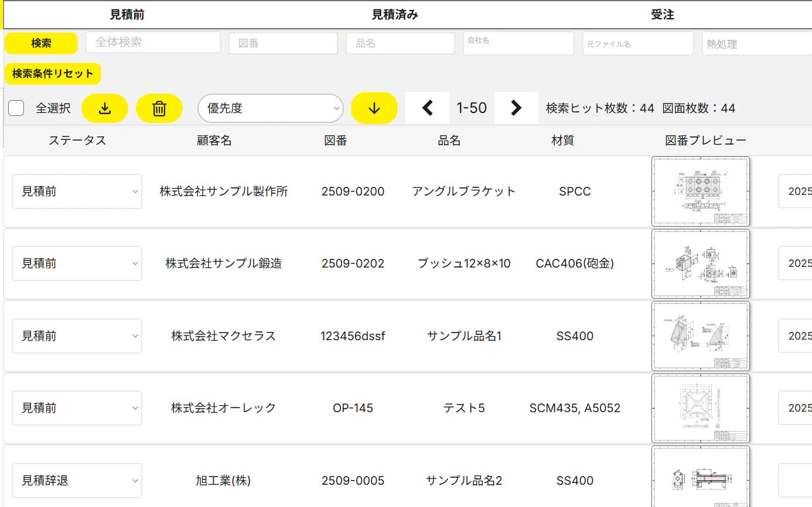Open status dropdown for 株式会社オーレック row
The height and width of the screenshot is (507, 812).
point(77,408)
